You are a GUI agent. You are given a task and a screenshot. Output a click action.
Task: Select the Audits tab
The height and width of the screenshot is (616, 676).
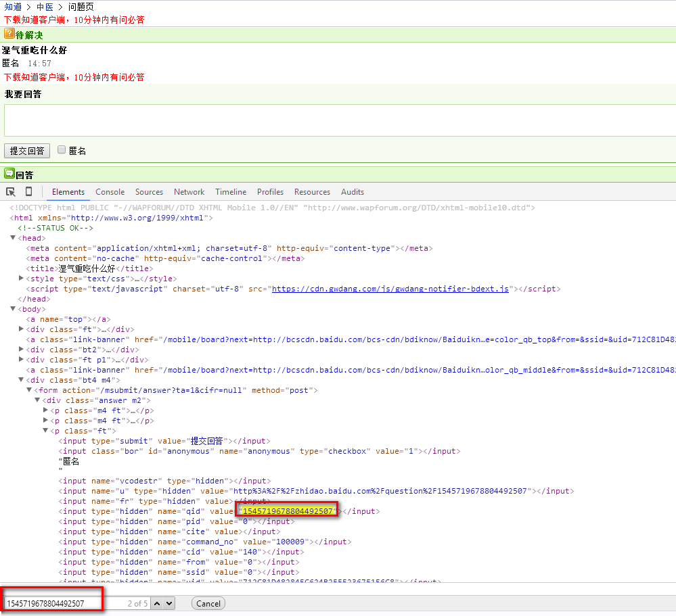pos(352,192)
